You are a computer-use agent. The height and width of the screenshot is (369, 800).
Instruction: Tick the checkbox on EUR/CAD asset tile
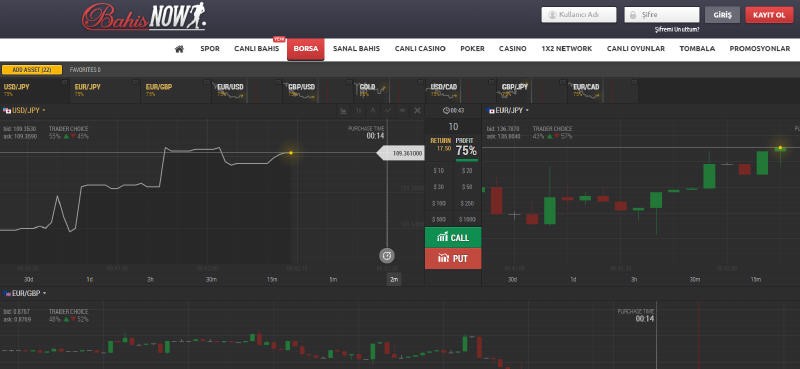pos(633,82)
